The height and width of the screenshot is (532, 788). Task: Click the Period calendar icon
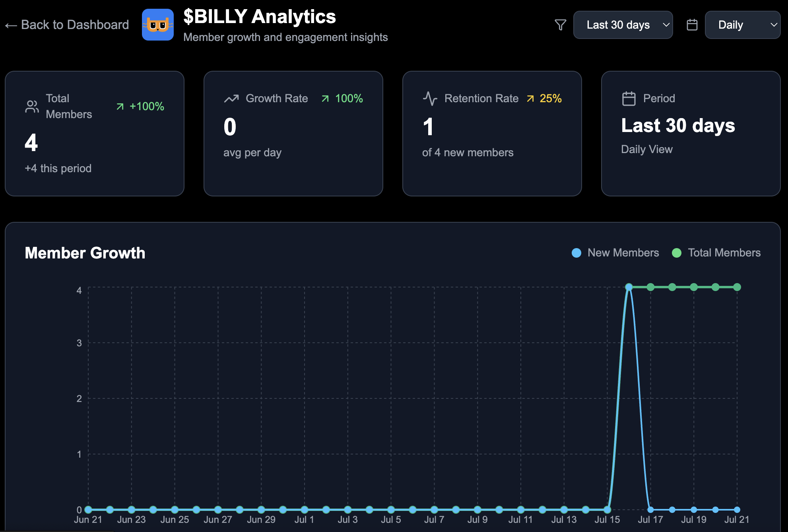pos(629,98)
